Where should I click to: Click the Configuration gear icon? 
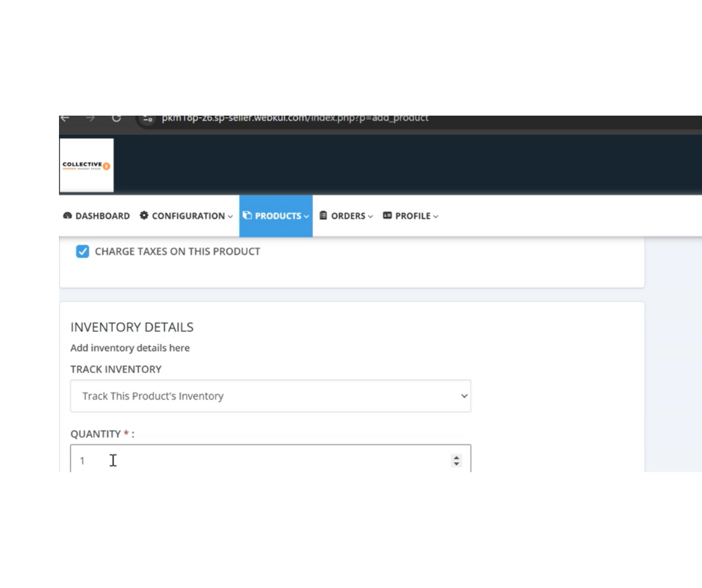click(143, 215)
